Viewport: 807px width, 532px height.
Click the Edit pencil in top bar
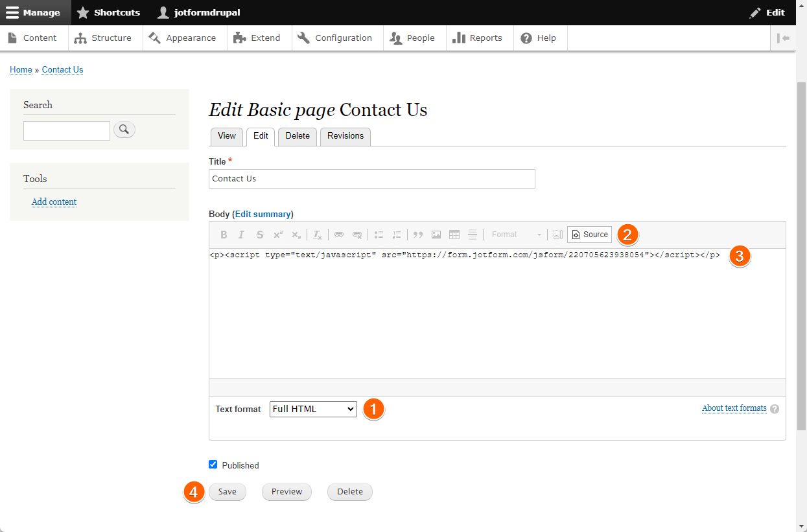767,12
